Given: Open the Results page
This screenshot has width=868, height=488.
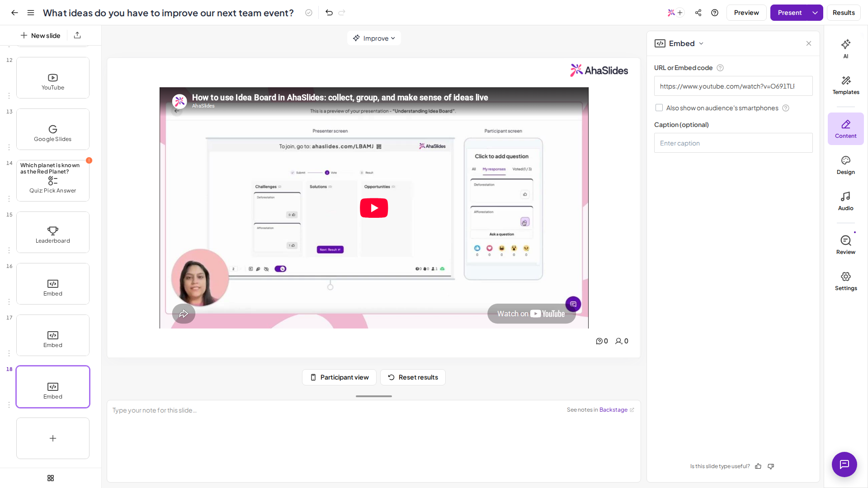Looking at the screenshot, I should (x=844, y=13).
